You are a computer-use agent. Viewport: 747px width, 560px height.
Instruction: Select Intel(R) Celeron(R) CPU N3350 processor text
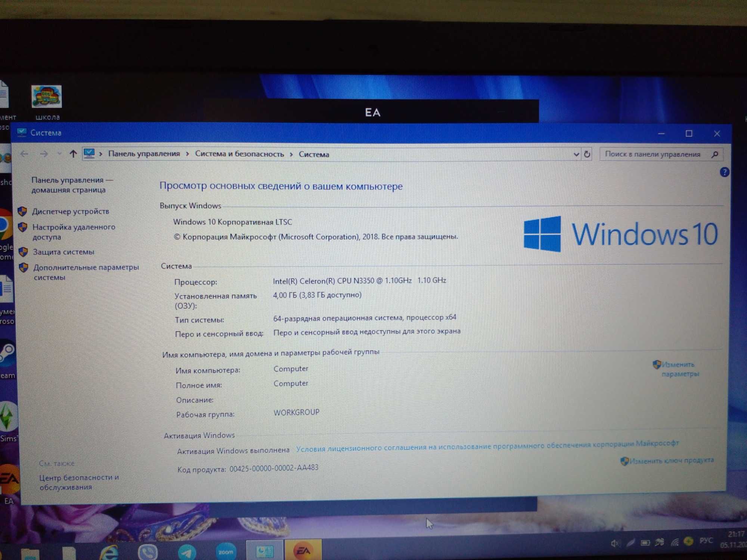click(359, 281)
